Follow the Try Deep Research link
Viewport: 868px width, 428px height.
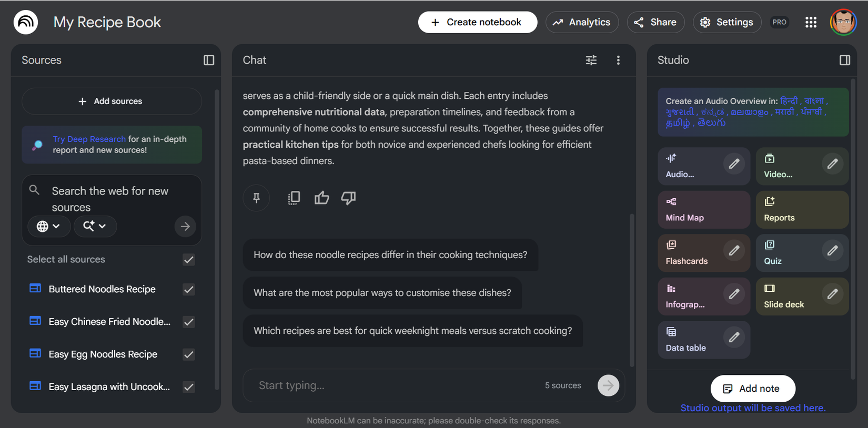click(89, 139)
